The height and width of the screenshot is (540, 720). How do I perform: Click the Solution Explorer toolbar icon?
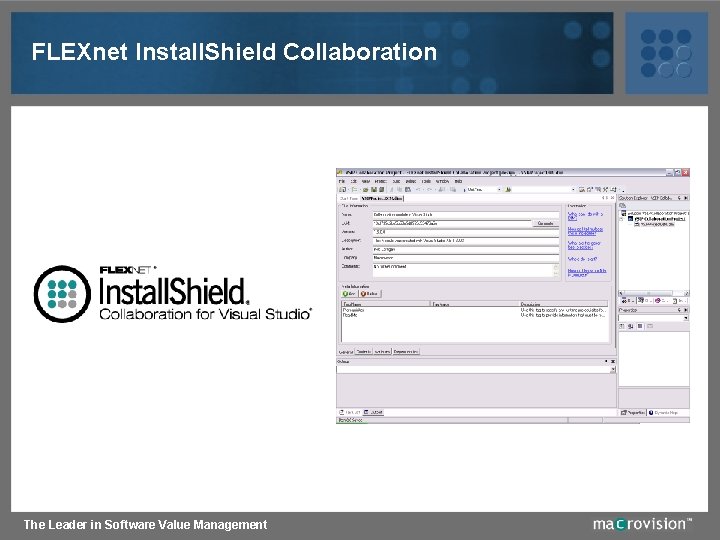[x=581, y=189]
